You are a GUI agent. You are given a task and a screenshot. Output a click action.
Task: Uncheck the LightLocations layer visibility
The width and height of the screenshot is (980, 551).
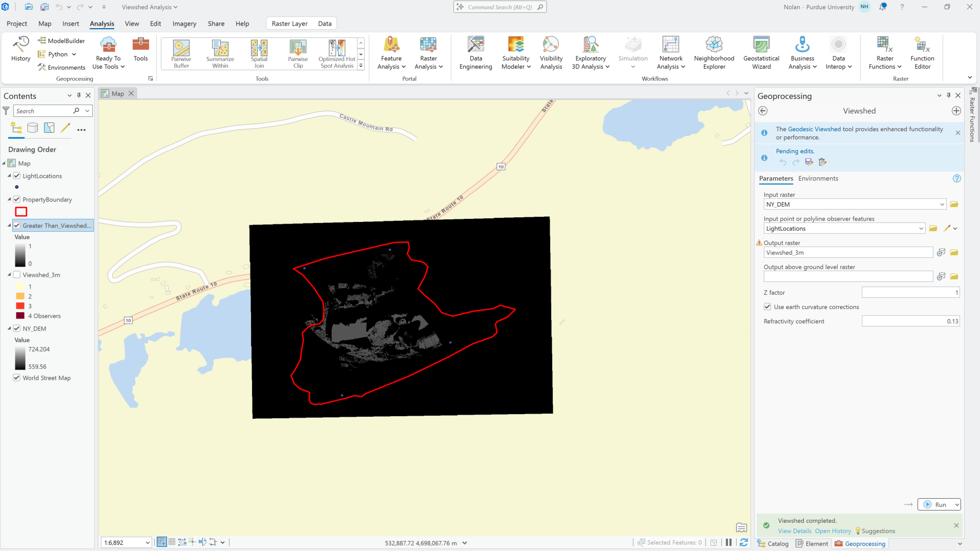pos(17,176)
